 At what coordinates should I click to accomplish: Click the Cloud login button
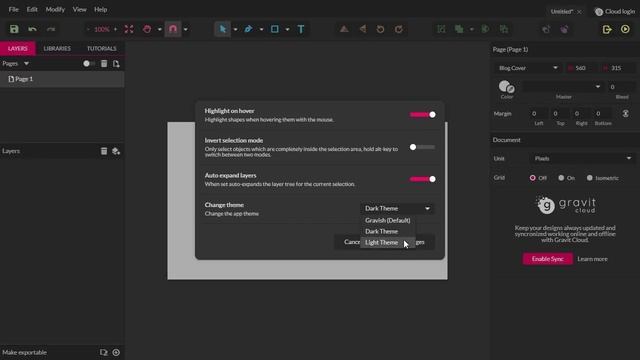click(615, 11)
